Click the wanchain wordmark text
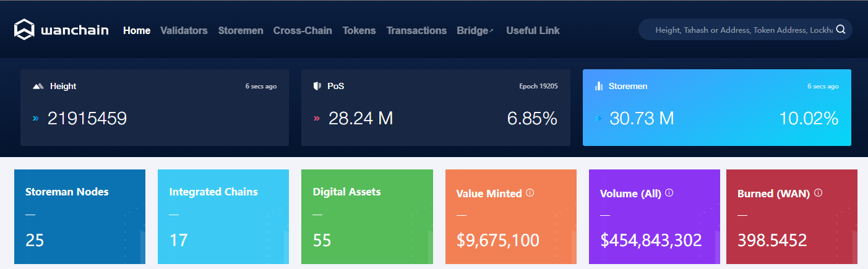The height and width of the screenshot is (269, 868). tap(74, 30)
